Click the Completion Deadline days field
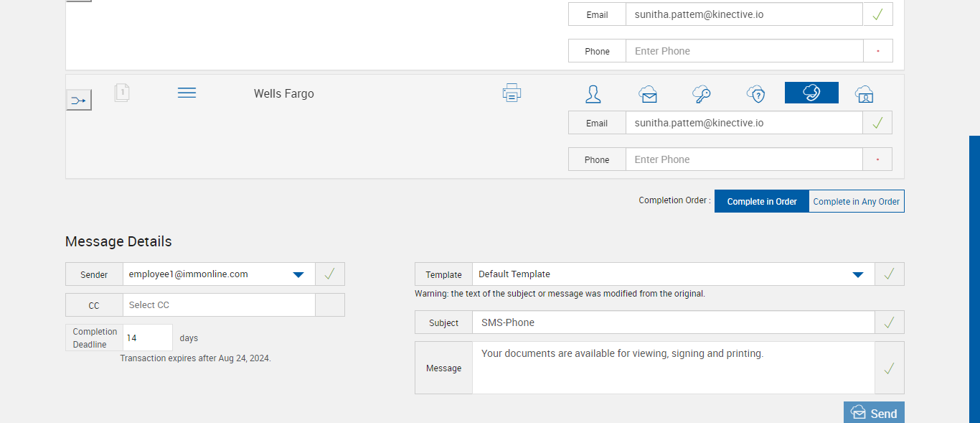 pyautogui.click(x=148, y=338)
